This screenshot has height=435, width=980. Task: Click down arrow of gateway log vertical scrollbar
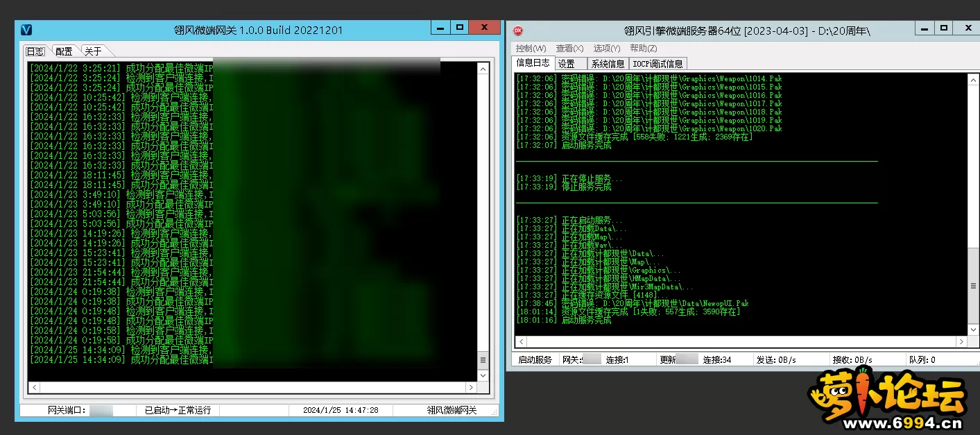(x=483, y=375)
